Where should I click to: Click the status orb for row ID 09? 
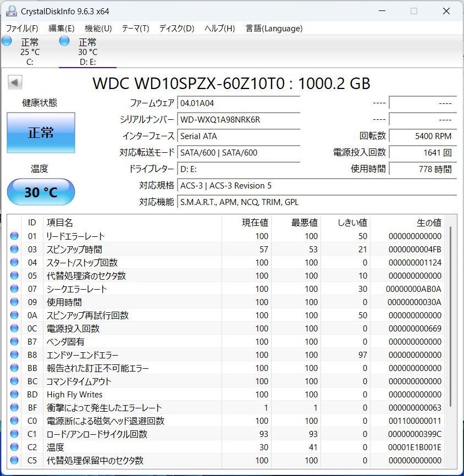click(14, 302)
